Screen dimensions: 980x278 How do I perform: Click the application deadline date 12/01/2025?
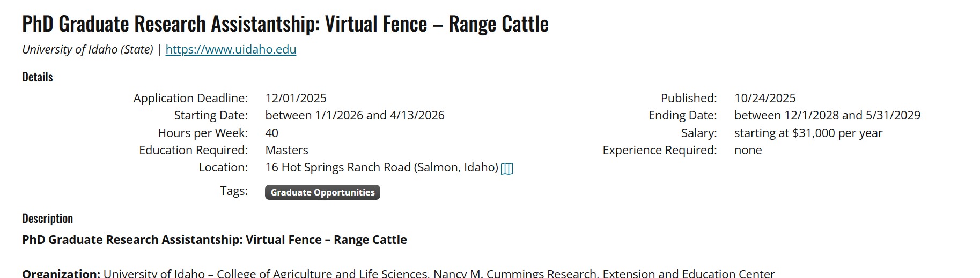click(296, 98)
